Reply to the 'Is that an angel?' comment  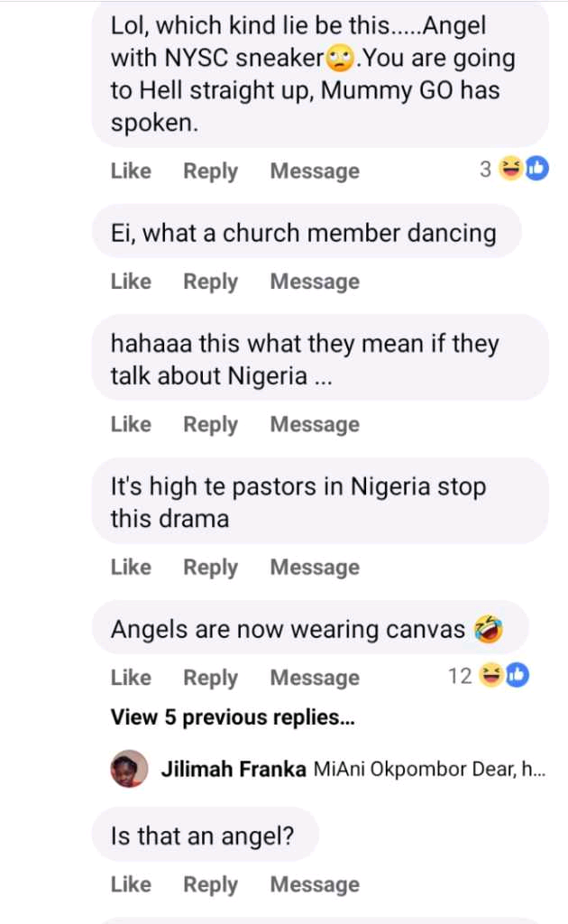tap(210, 885)
